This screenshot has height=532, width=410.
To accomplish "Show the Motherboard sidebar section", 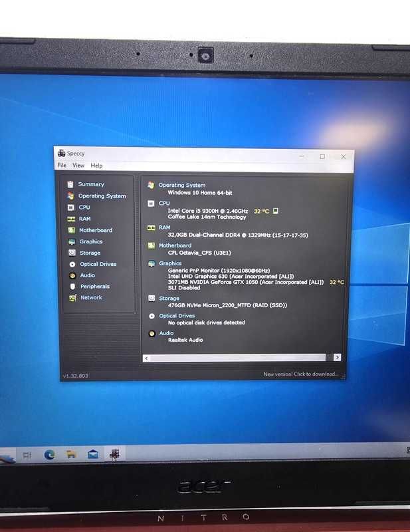I will click(96, 230).
